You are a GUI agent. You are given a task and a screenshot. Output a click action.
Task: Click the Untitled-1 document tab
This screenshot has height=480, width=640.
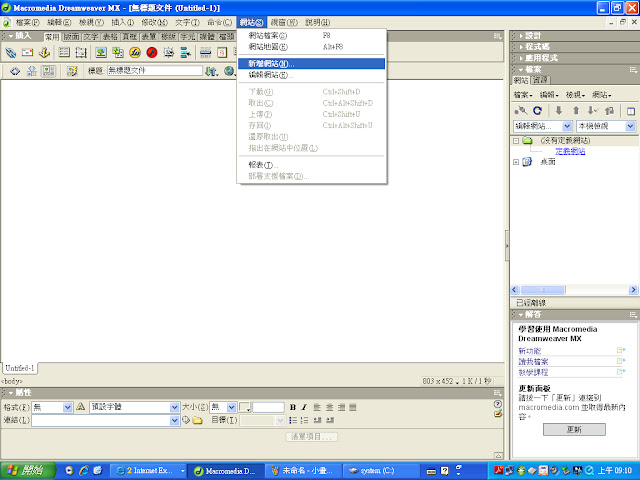(x=20, y=368)
